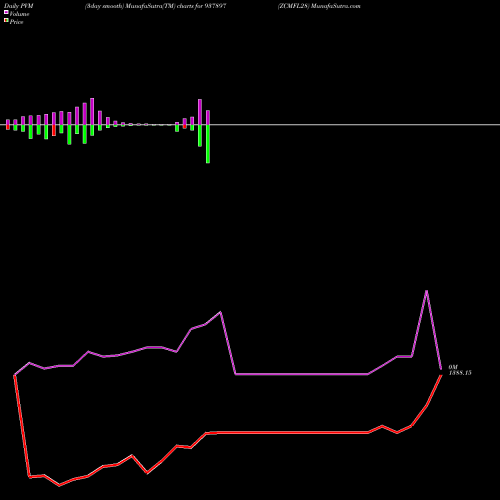
Task: Click the 1888.15 price value label
Action: 460,373
